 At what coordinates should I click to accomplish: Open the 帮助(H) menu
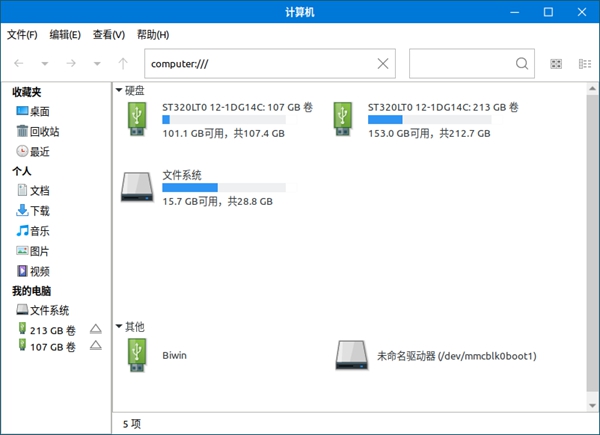153,35
